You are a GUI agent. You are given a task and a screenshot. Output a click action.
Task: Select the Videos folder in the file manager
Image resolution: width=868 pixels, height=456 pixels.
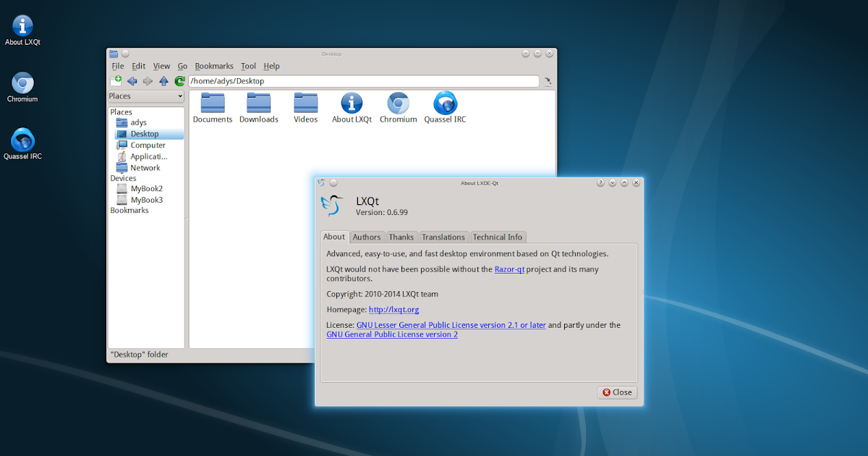[306, 108]
